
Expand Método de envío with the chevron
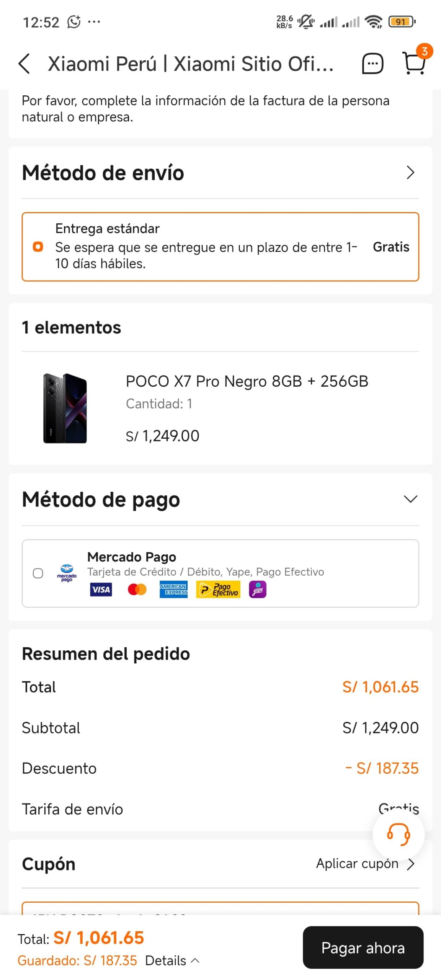pyautogui.click(x=410, y=173)
